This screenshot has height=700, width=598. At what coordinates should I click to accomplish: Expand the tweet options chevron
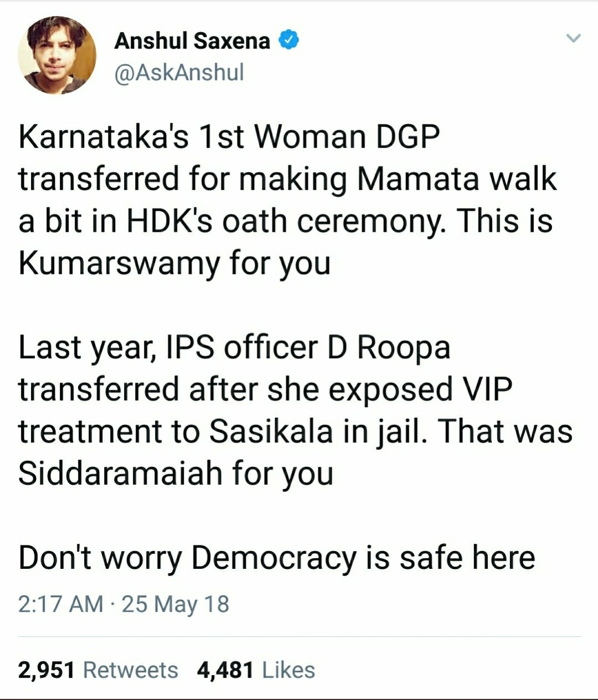click(574, 39)
